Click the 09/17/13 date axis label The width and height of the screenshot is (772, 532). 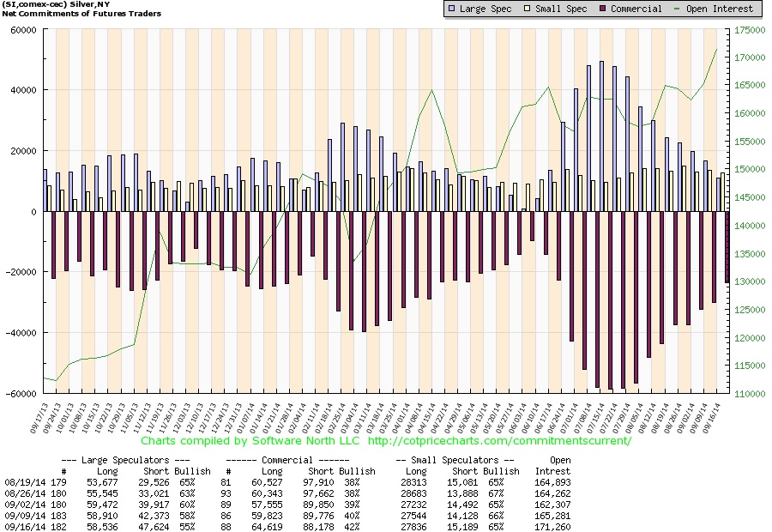pos(39,418)
